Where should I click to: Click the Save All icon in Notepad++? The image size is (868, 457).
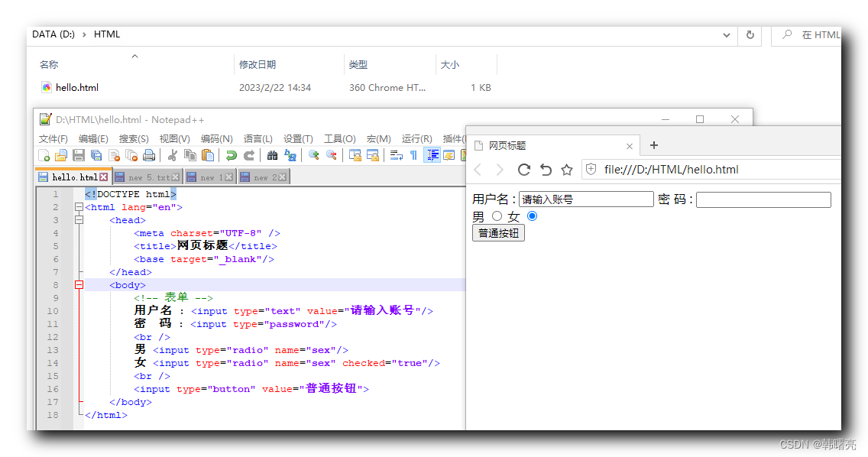click(x=96, y=156)
